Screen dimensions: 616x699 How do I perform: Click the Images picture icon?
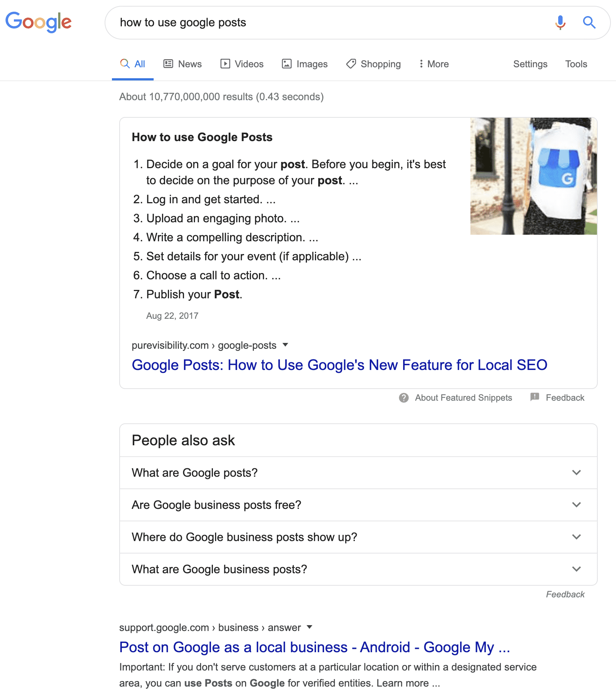pos(287,64)
